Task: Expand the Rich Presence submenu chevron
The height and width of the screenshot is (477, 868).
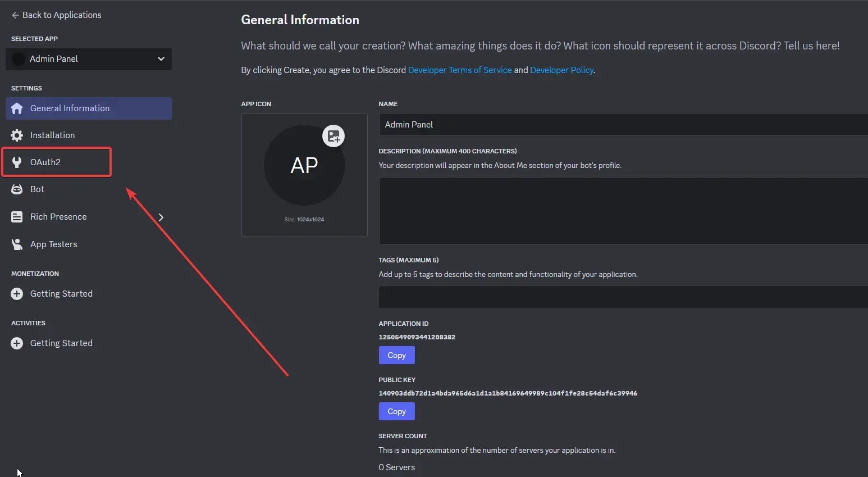Action: click(161, 217)
